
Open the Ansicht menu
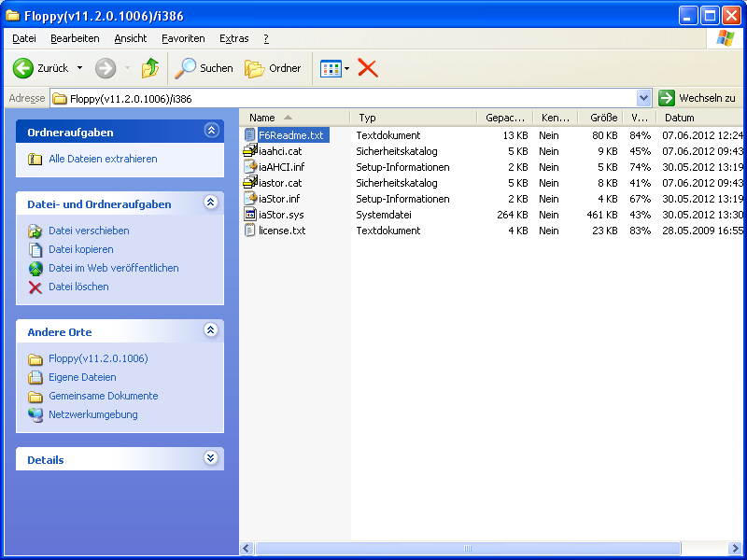(131, 38)
